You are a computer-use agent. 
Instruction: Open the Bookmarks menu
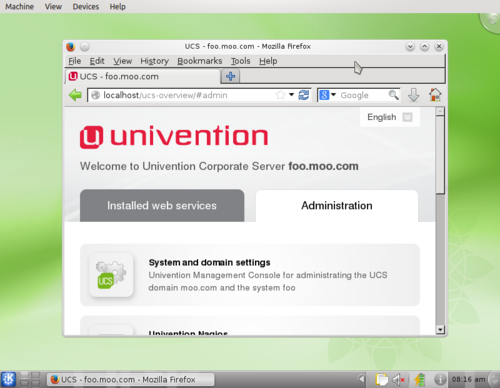(x=200, y=61)
